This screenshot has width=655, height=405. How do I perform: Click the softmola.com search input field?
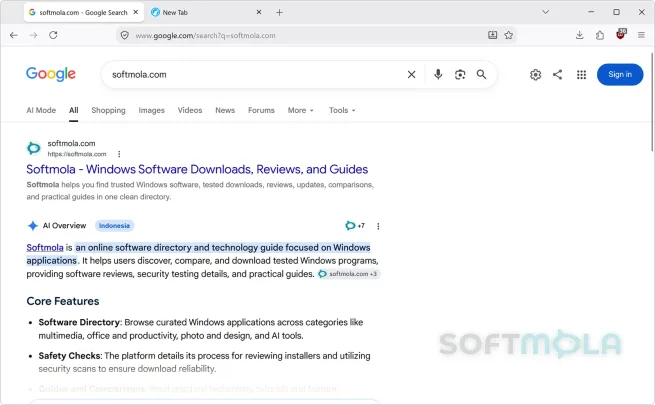coord(255,74)
